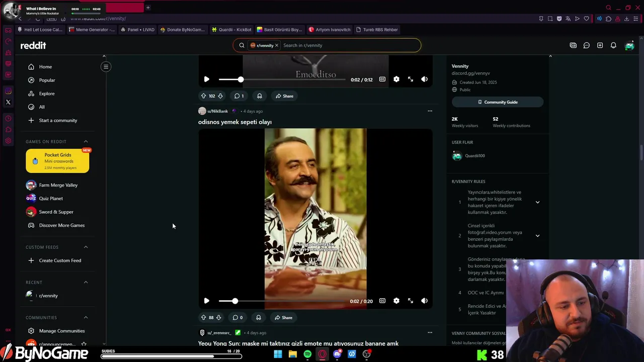Open the user avatar menu in header
This screenshot has width=644, height=362.
tap(629, 45)
